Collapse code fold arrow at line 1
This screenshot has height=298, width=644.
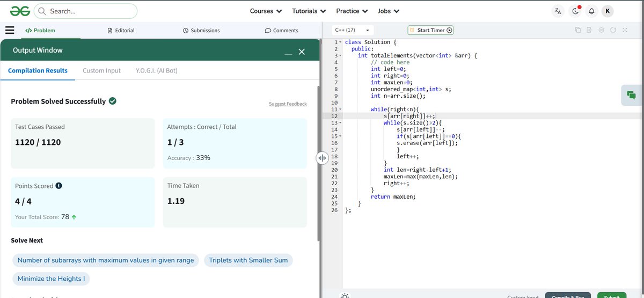(340, 42)
